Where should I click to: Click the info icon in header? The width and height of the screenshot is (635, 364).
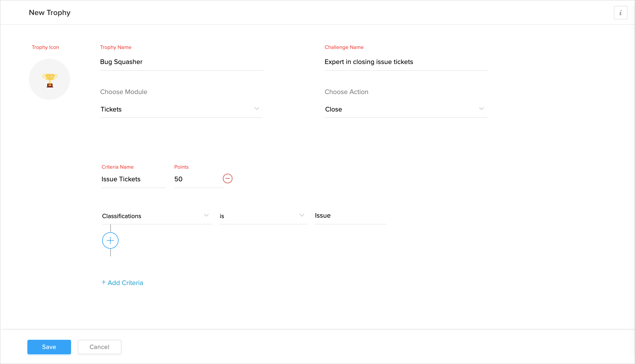pos(620,13)
